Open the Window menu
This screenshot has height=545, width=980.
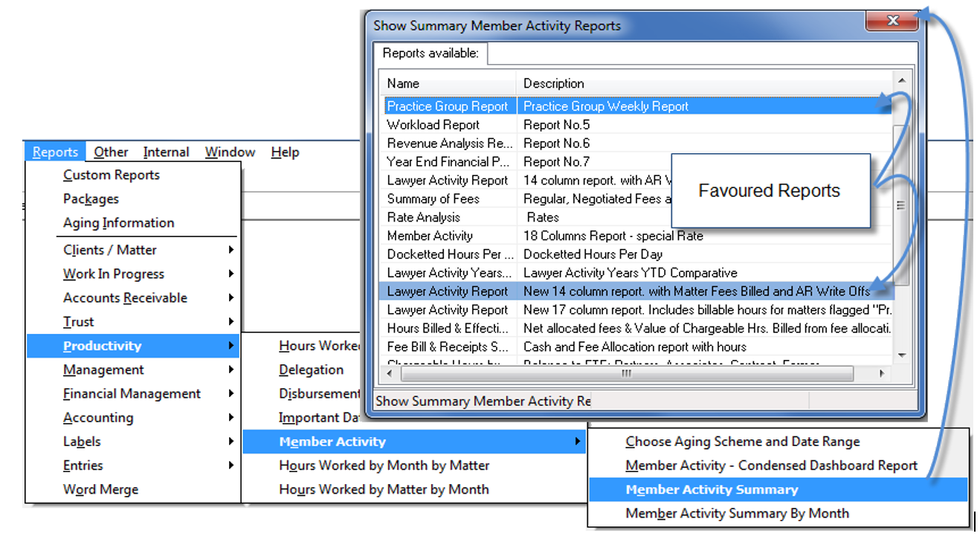click(231, 152)
